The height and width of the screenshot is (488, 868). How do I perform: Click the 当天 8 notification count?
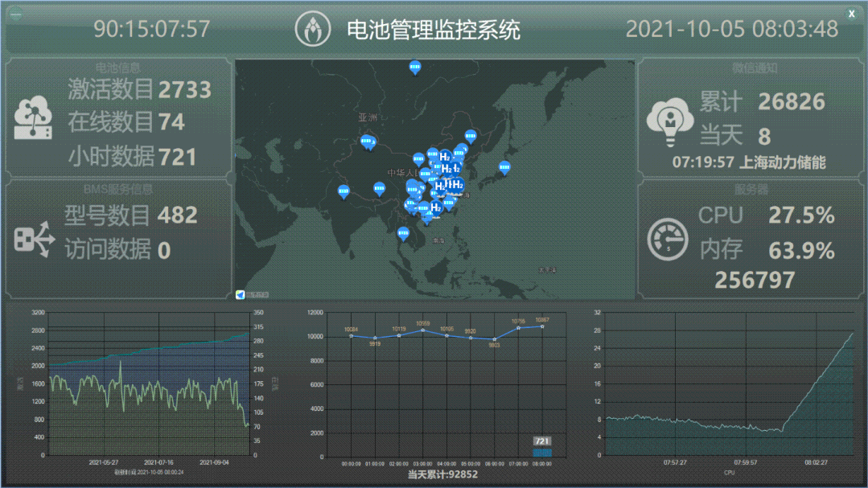point(764,136)
